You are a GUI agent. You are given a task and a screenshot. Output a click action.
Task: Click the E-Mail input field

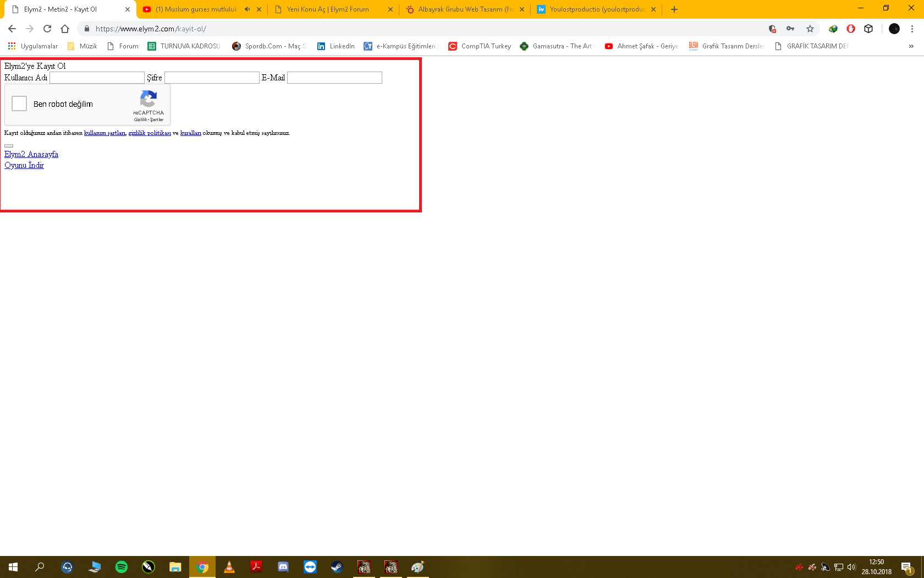(334, 78)
